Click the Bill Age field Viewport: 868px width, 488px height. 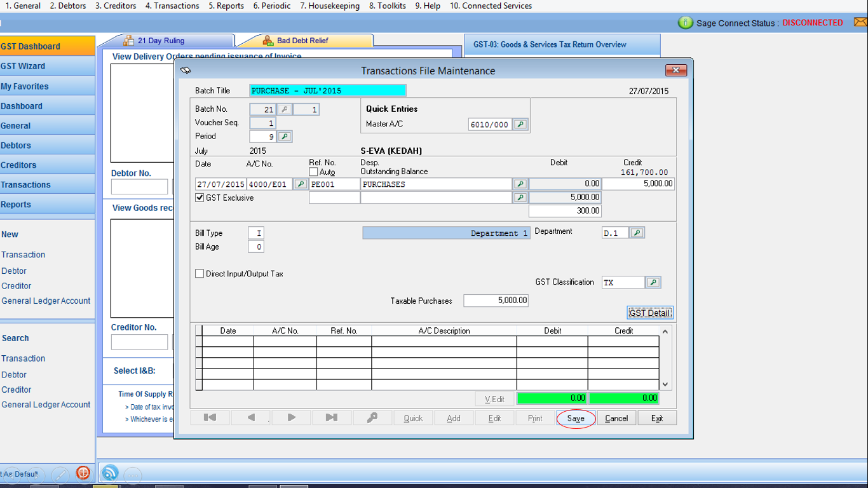pyautogui.click(x=256, y=247)
